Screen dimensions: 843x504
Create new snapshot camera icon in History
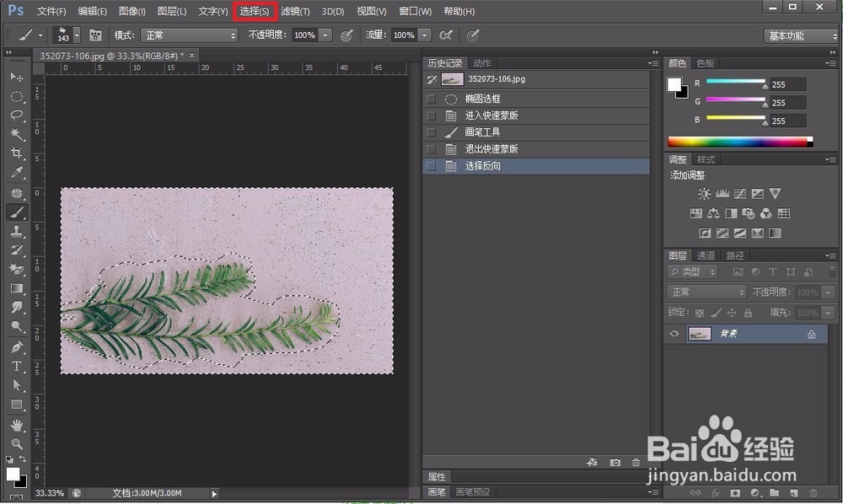pyautogui.click(x=615, y=462)
